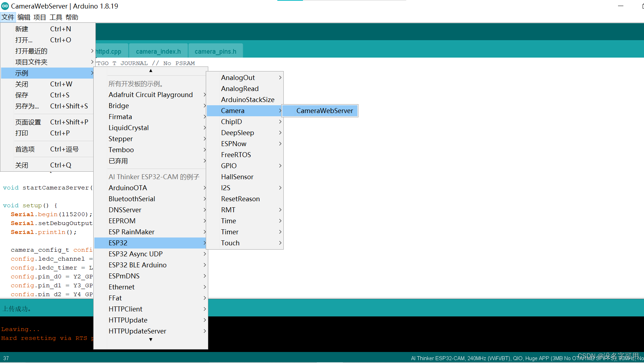The image size is (644, 363).
Task: Expand AnalogOut ESP32 examples
Action: pyautogui.click(x=245, y=78)
